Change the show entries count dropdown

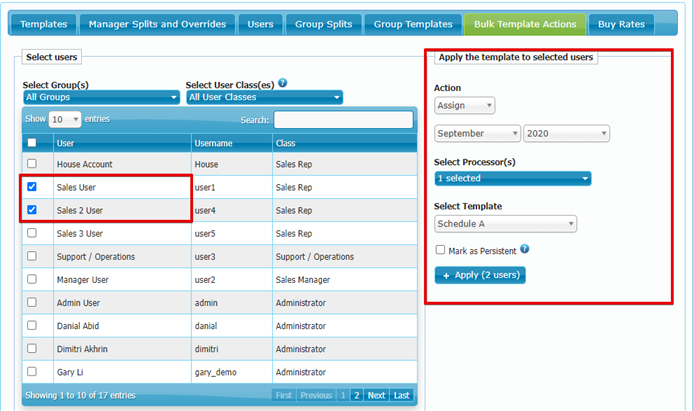click(x=64, y=119)
